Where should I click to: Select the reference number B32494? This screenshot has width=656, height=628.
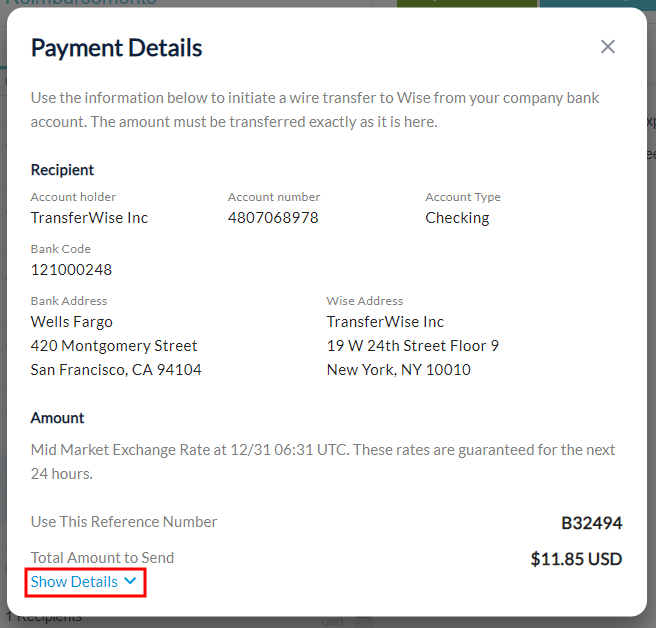click(591, 522)
